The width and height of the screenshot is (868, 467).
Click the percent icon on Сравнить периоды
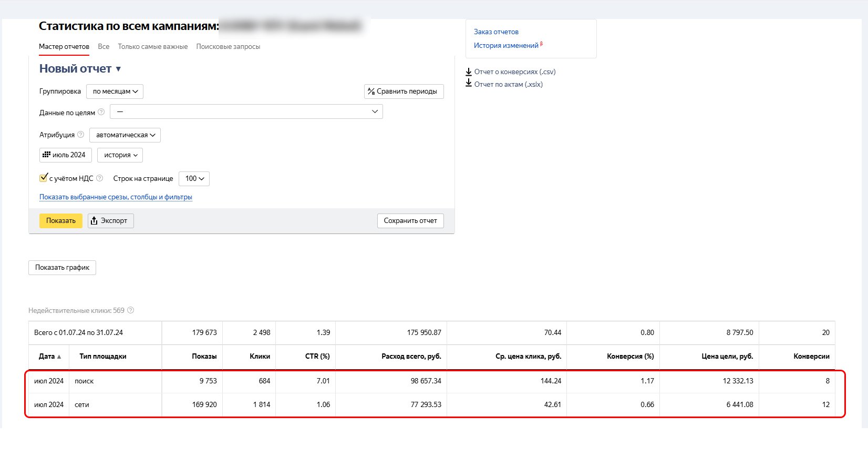click(371, 92)
